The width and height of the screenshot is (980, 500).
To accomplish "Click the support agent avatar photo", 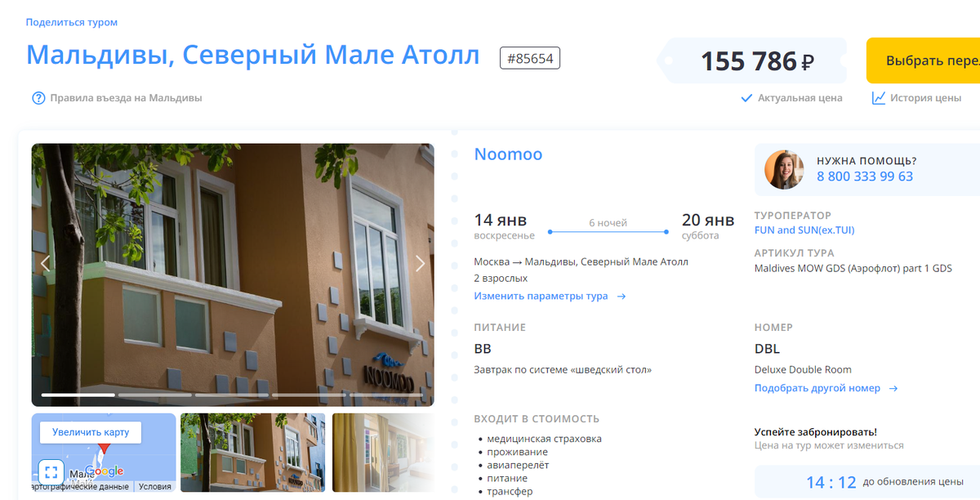I will tap(784, 169).
